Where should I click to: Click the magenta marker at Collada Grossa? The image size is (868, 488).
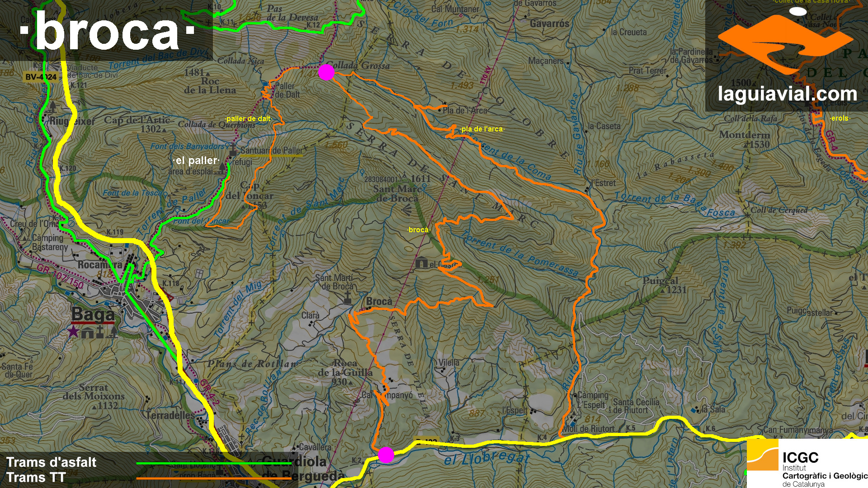pyautogui.click(x=326, y=72)
